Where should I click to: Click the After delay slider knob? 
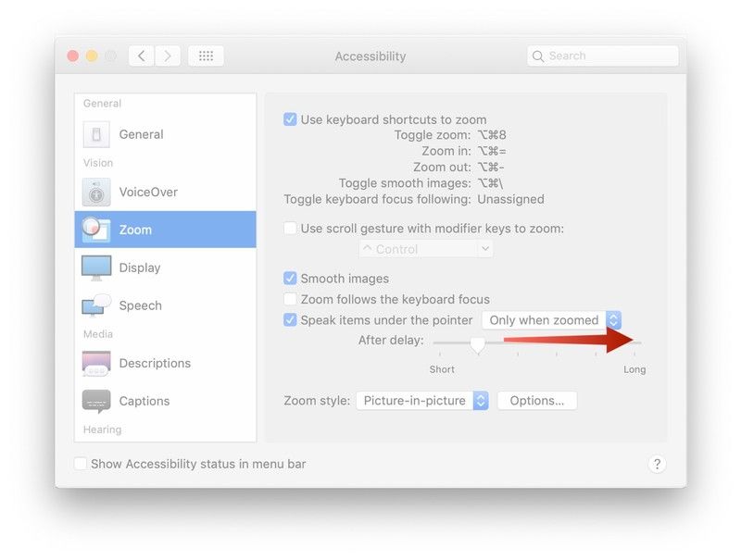click(478, 344)
